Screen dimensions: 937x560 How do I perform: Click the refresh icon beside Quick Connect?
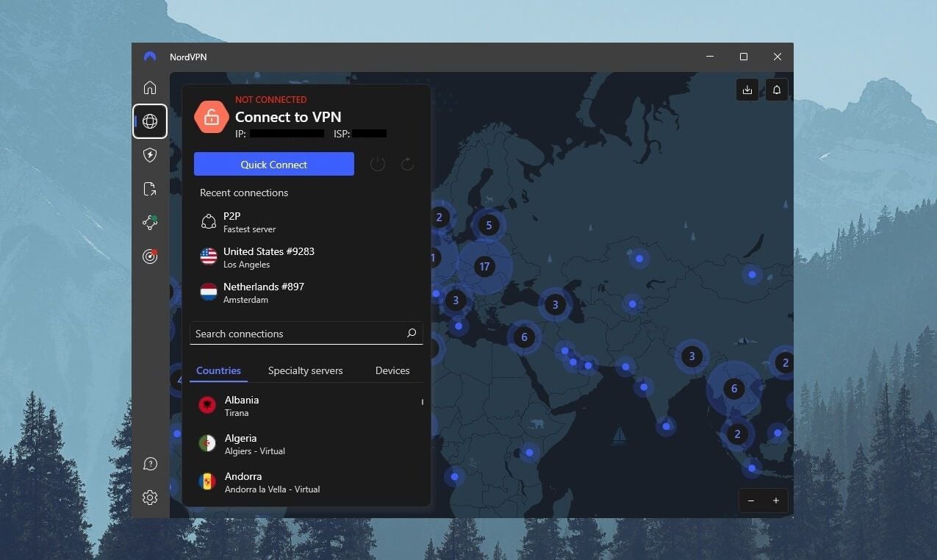click(x=407, y=164)
